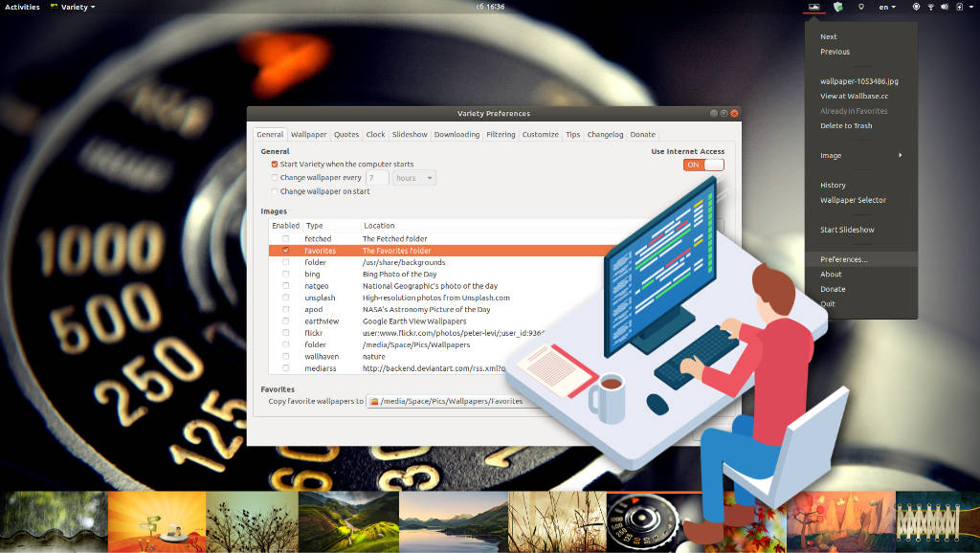
Task: Click About in the Variety menu
Action: (x=831, y=275)
